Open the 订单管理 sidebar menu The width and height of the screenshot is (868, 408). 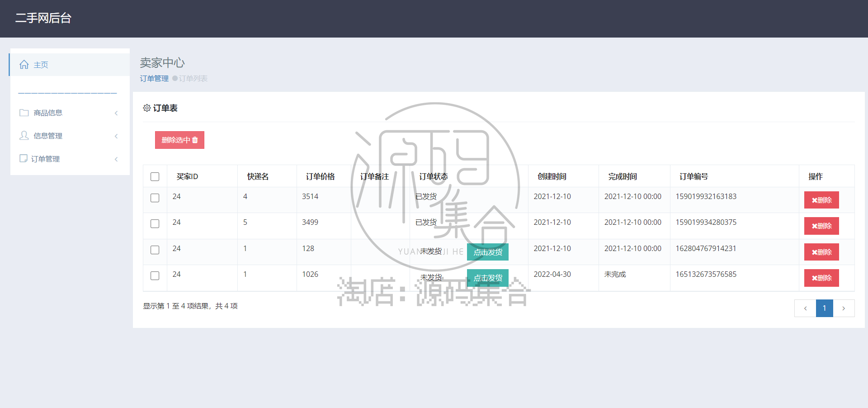coord(70,159)
